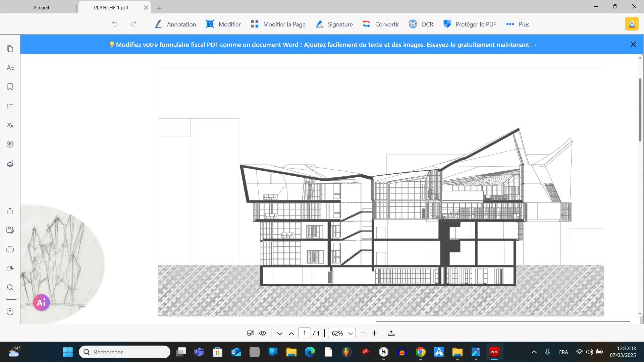The width and height of the screenshot is (644, 362).
Task: Open the bookmarks sidebar icon
Action: [x=10, y=87]
